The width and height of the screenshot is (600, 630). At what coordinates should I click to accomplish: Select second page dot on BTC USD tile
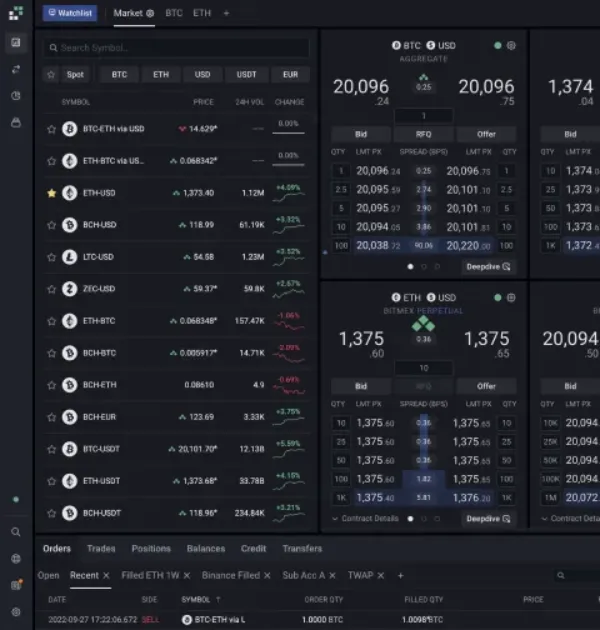pos(424,266)
